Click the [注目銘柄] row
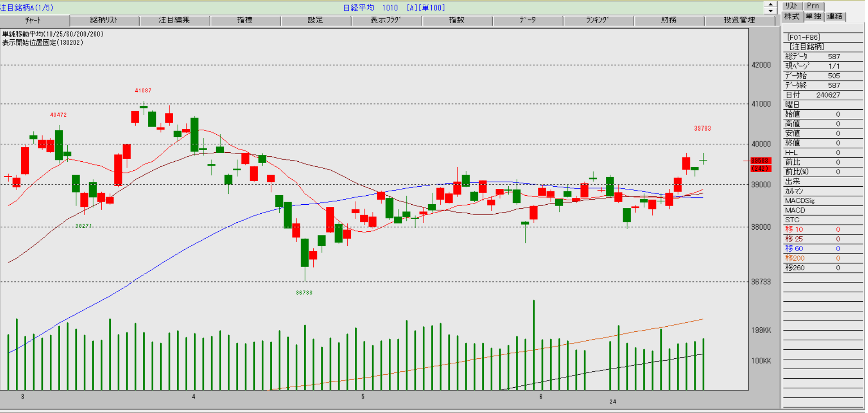 point(823,47)
